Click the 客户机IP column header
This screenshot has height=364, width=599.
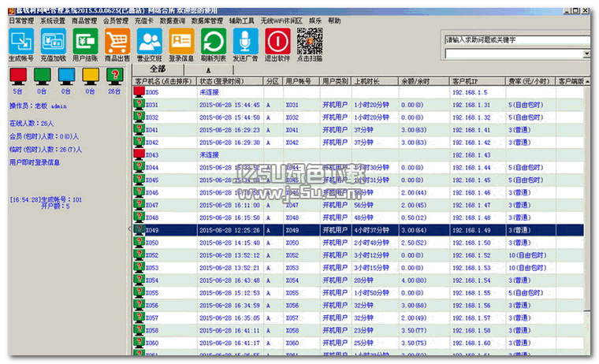(478, 81)
